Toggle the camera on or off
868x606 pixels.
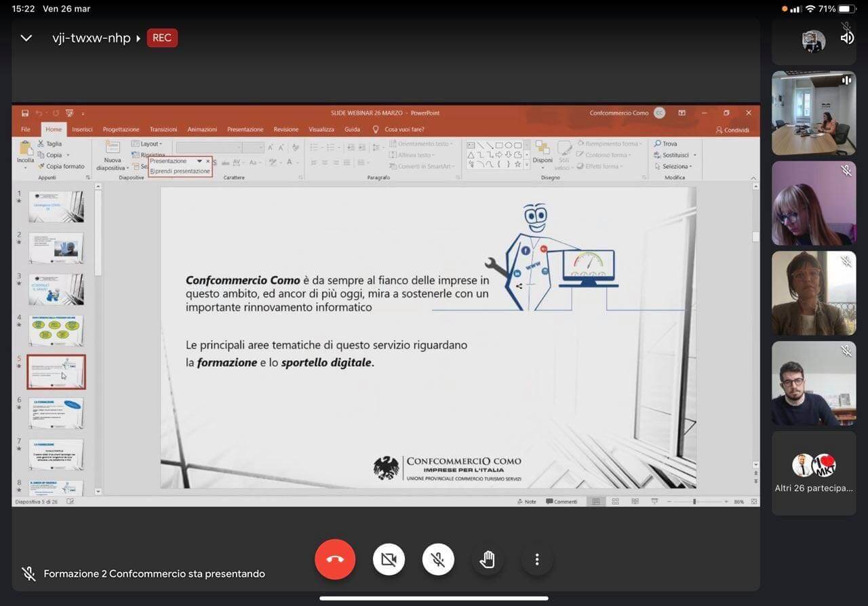pyautogui.click(x=389, y=559)
